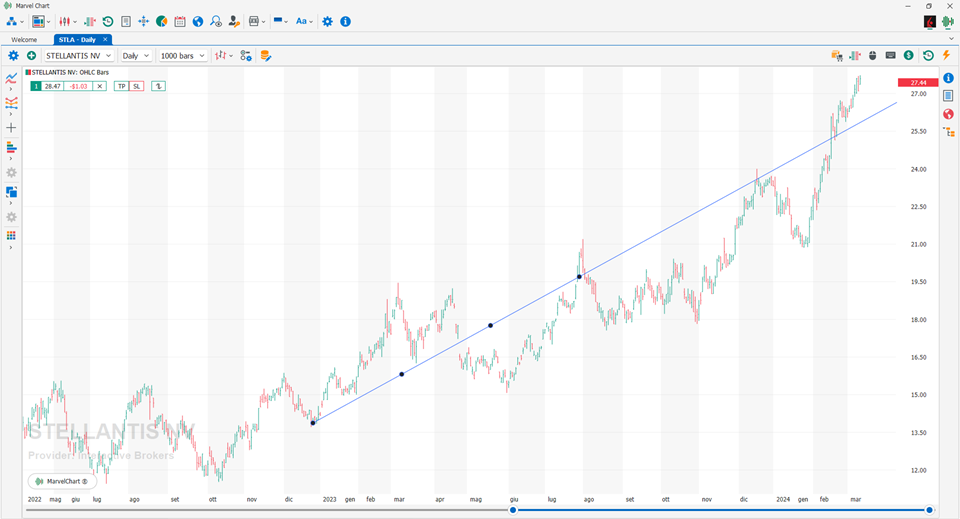Screen dimensions: 960x519
Task: Open the replay history icon in main toolbar
Action: [108, 21]
